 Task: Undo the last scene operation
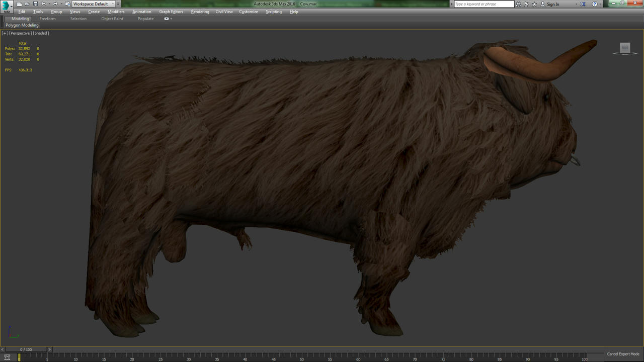click(x=43, y=4)
